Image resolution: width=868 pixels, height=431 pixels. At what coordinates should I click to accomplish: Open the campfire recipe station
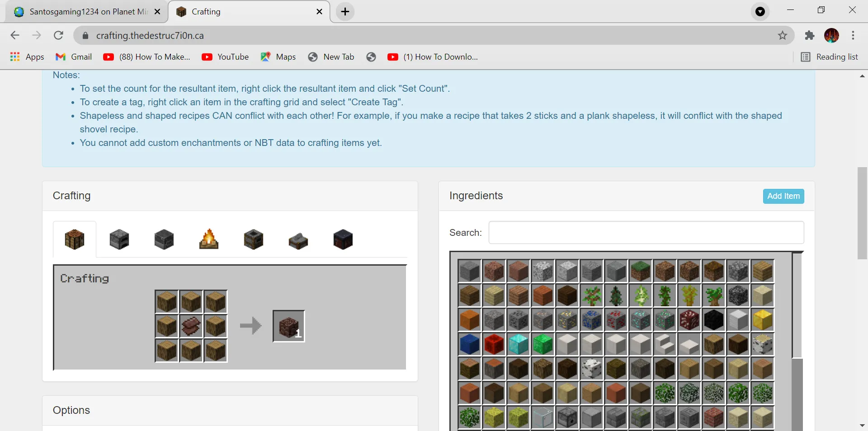[208, 239]
